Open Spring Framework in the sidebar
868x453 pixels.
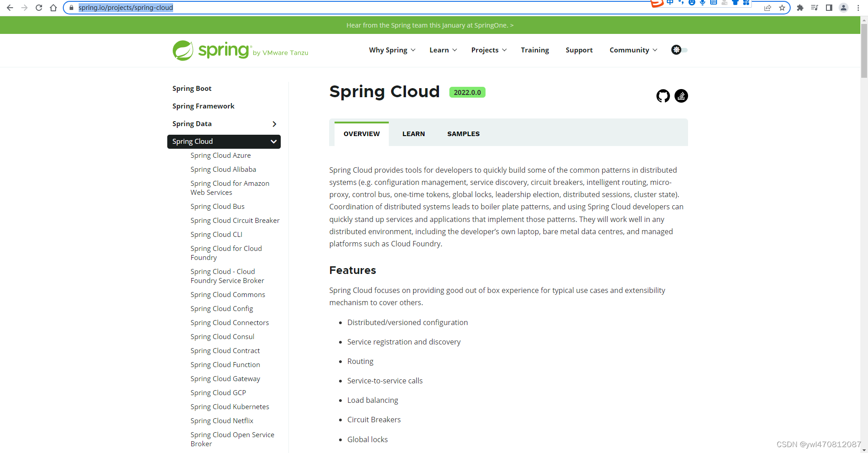pyautogui.click(x=203, y=106)
